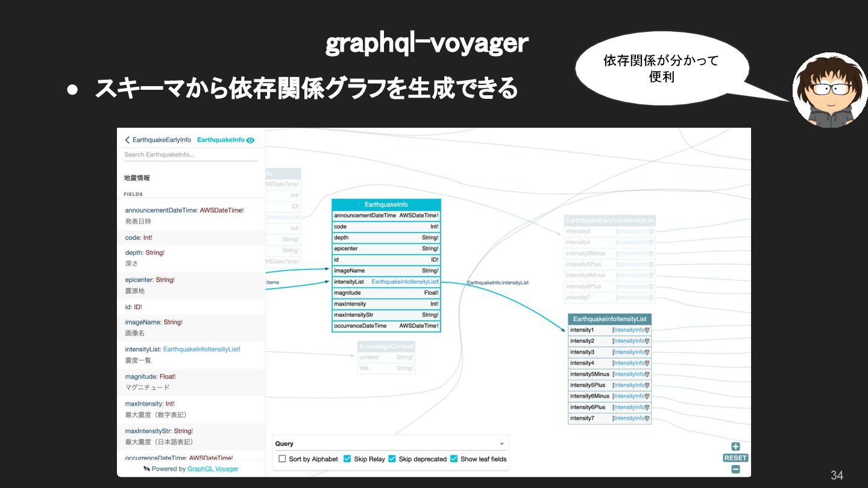Image resolution: width=868 pixels, height=488 pixels.
Task: Select epicenter row in EarthquakeInfo node
Action: click(x=386, y=248)
